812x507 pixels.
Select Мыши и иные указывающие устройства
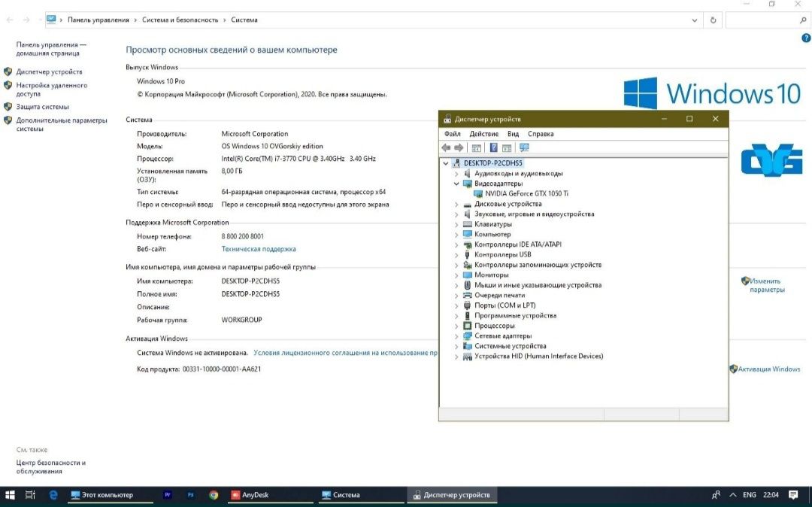coord(538,285)
